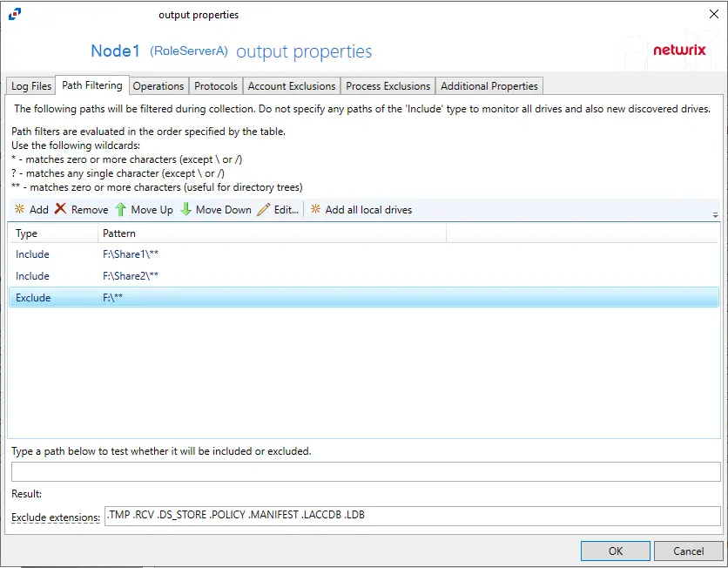Viewport: 728px width, 568px height.
Task: Switch to the Log Files tab
Action: [30, 85]
